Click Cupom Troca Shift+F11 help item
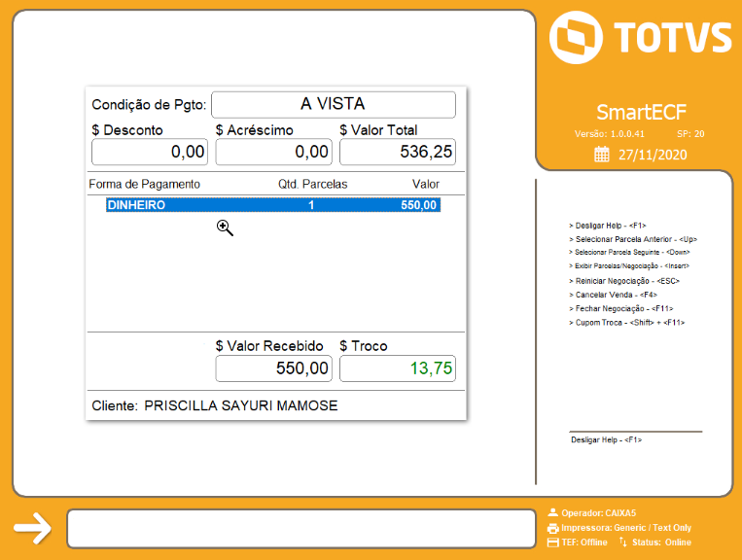Screen dimensions: 742x560 pos(627,323)
